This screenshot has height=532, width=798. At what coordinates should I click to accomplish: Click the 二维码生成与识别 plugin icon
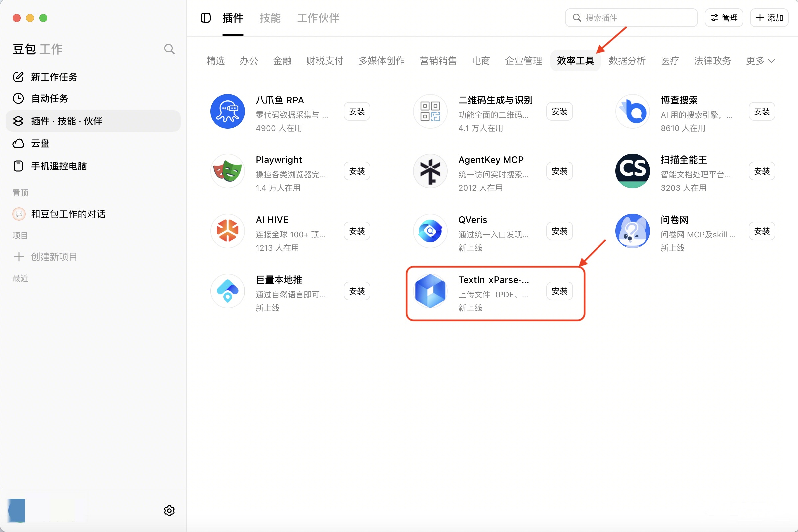click(x=430, y=111)
